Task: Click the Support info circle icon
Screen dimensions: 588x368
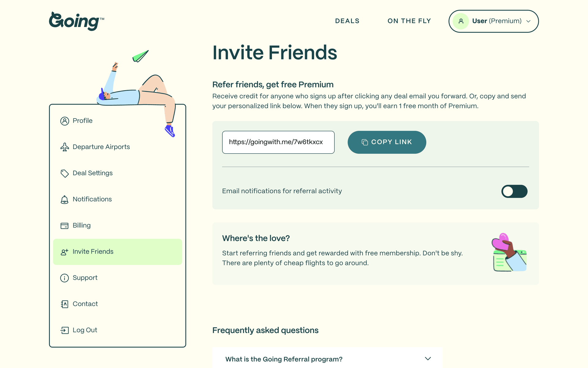Action: coord(64,278)
